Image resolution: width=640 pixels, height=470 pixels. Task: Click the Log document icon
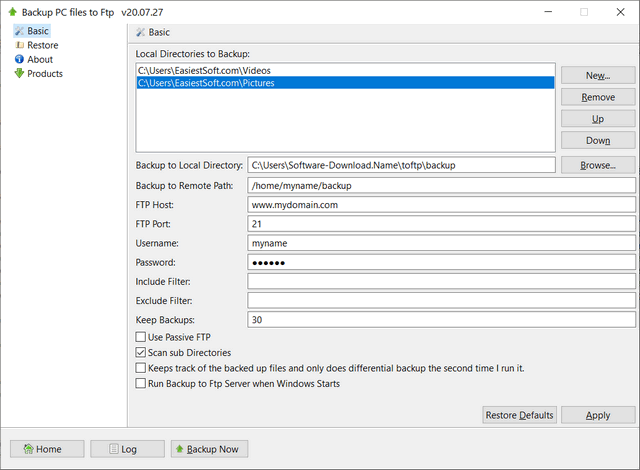pyautogui.click(x=114, y=449)
